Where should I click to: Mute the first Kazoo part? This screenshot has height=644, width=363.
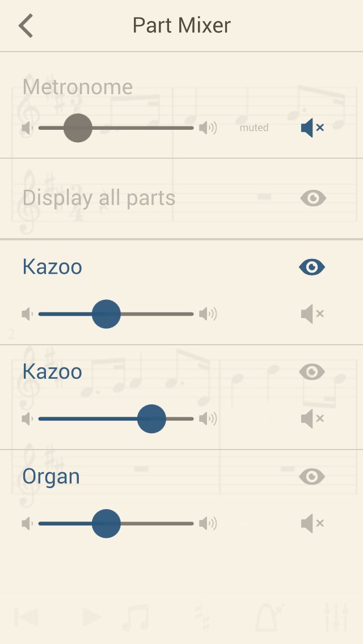click(313, 314)
